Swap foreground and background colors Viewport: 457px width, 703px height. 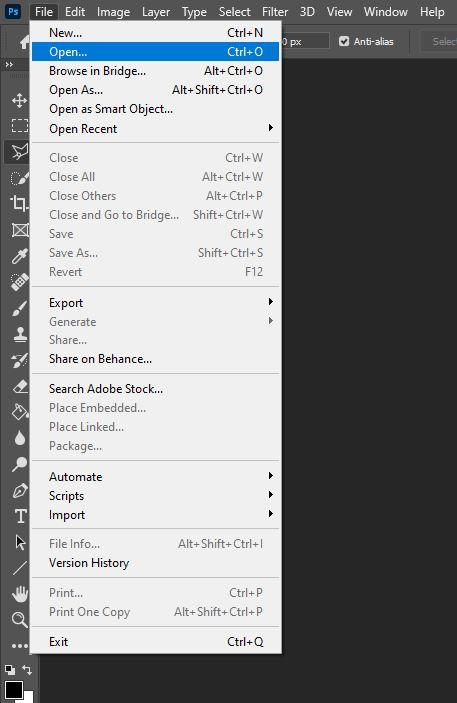(x=27, y=670)
